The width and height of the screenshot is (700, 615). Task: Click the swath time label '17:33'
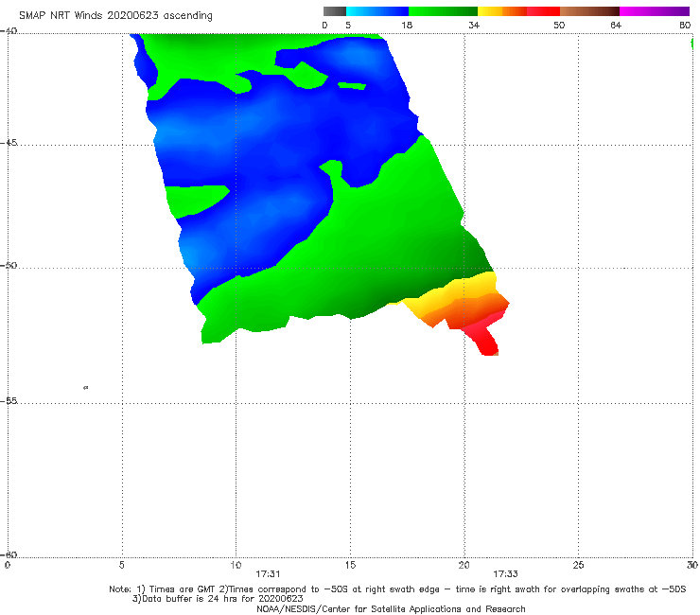coord(505,574)
